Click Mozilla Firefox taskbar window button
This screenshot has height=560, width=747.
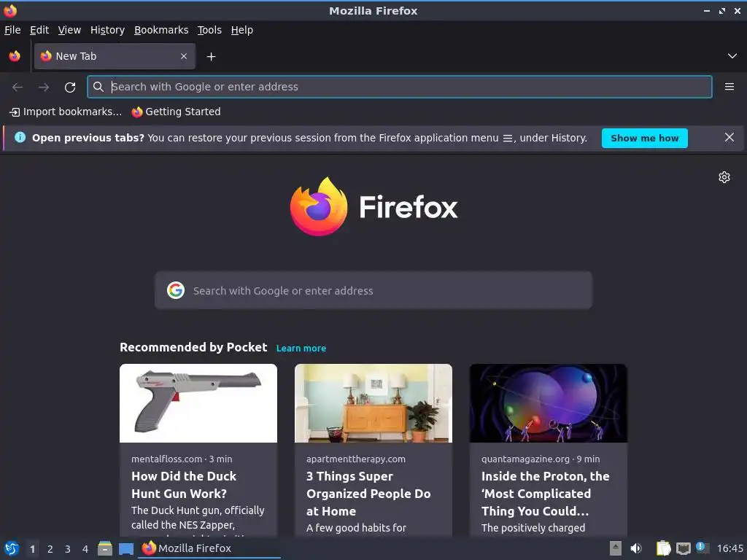coord(209,548)
